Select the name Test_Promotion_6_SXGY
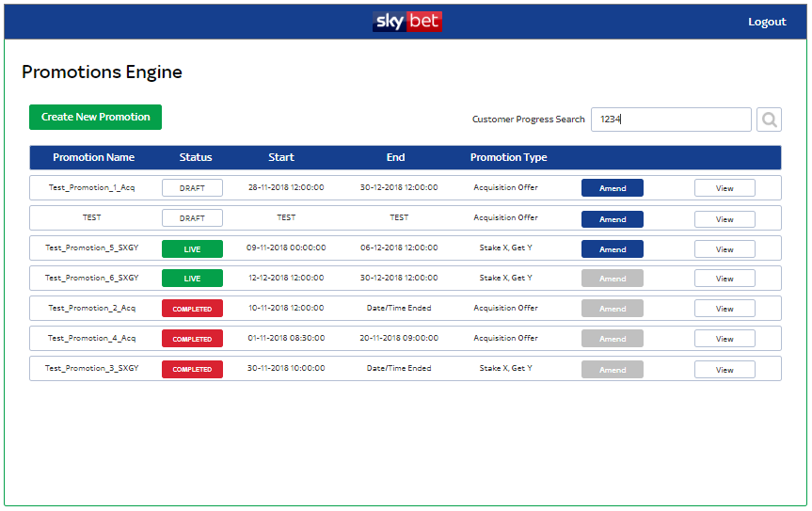Image resolution: width=812 pixels, height=511 pixels. pyautogui.click(x=91, y=278)
